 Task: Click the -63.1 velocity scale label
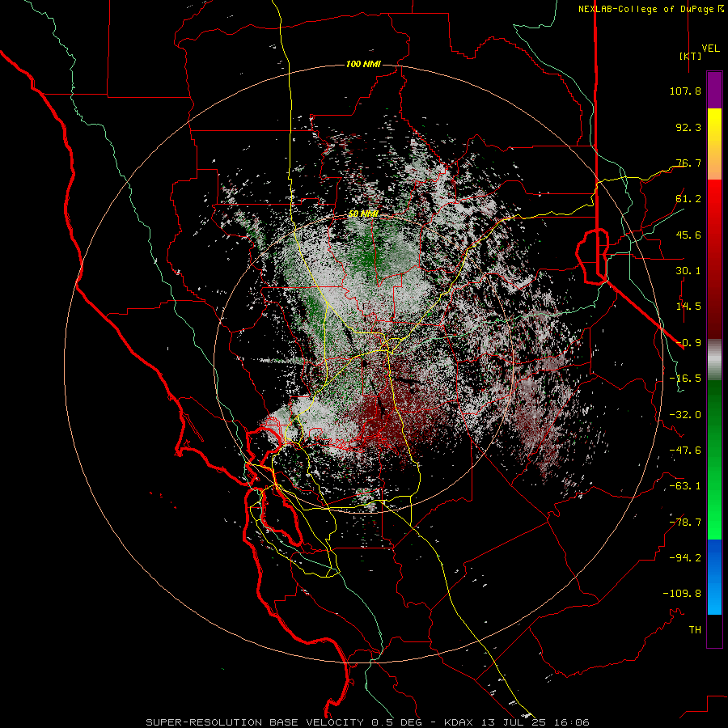tap(685, 486)
